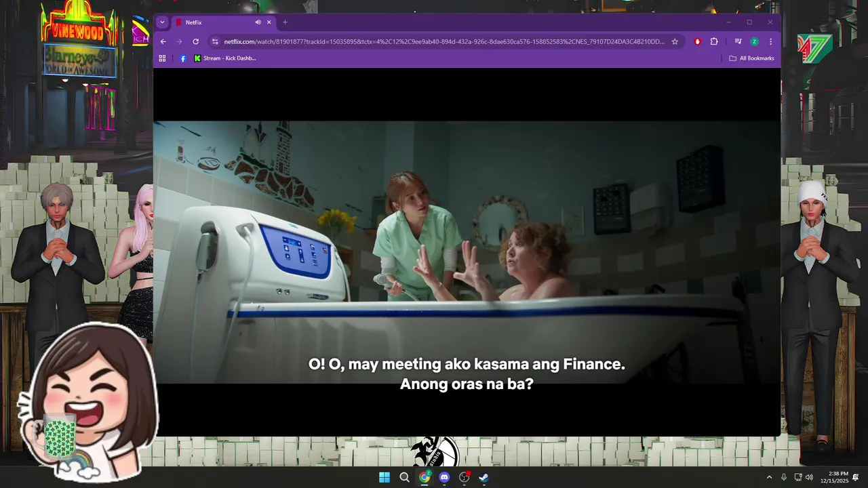This screenshot has height=488, width=868.
Task: Open the volume tray icon
Action: tap(809, 477)
